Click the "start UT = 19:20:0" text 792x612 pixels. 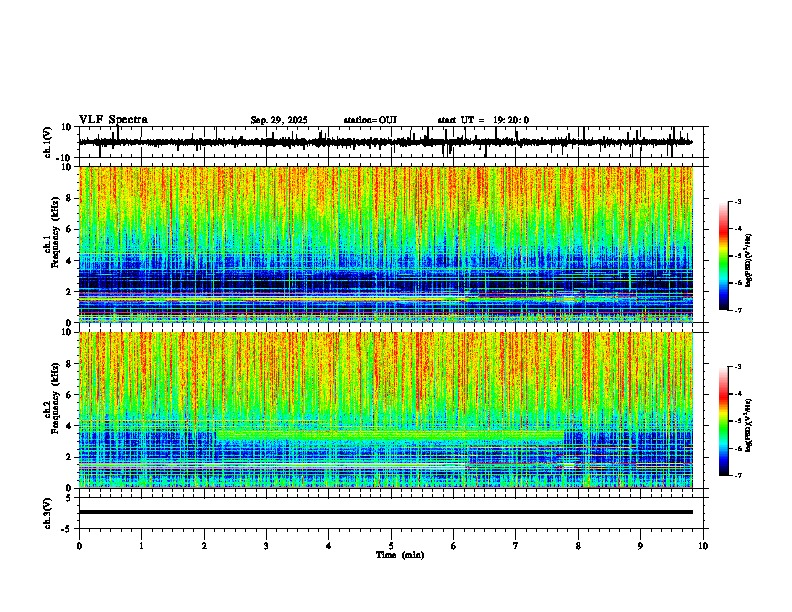[483, 120]
